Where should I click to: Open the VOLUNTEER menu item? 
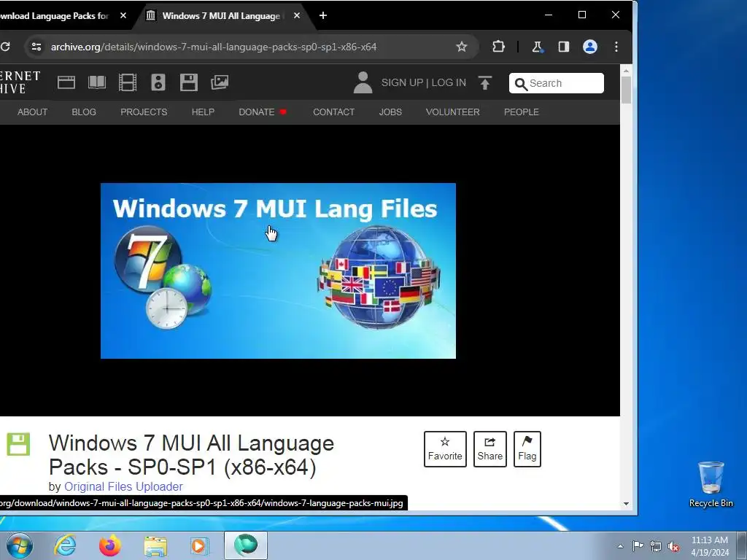(x=452, y=112)
